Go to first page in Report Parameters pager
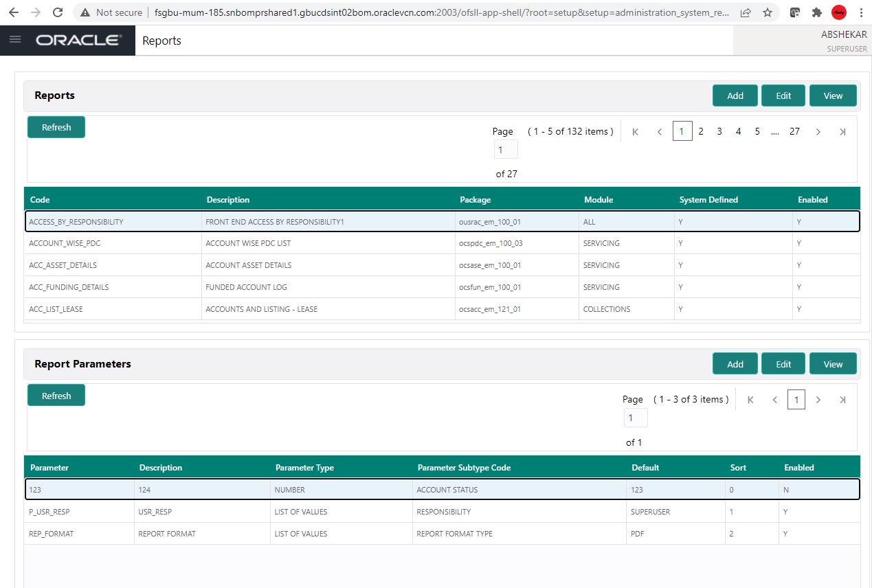The height and width of the screenshot is (588, 872). click(750, 400)
